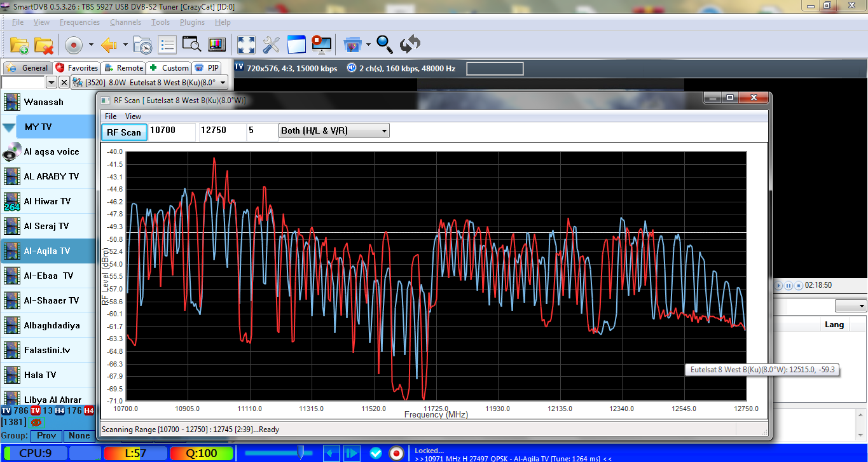The image size is (868, 462).
Task: Click the RF Scan button
Action: (x=124, y=132)
